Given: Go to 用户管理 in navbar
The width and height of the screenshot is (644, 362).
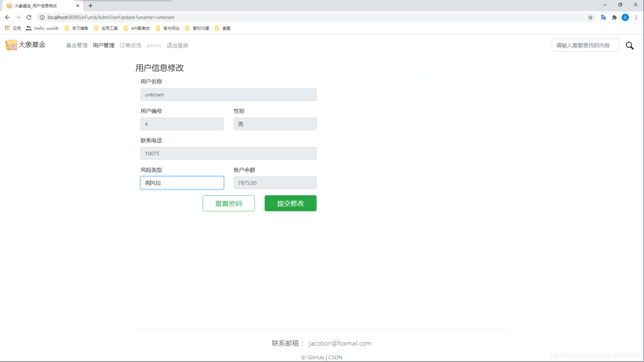Looking at the screenshot, I should 103,45.
